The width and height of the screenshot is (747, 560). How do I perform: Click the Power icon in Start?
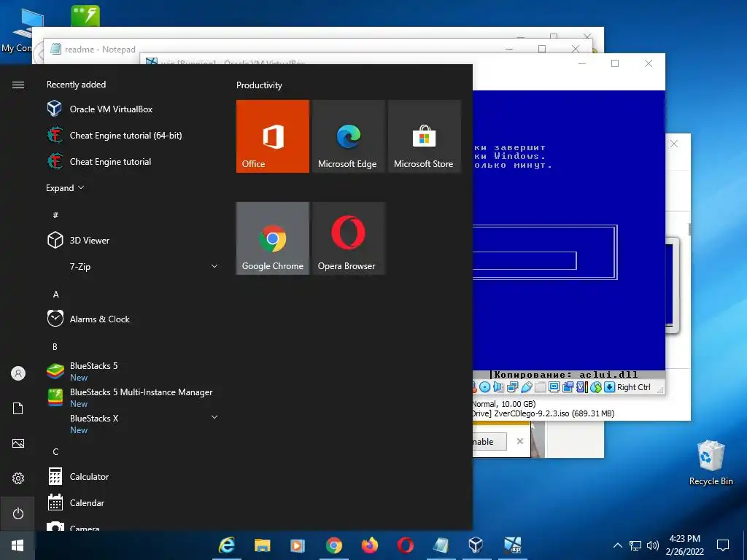tap(18, 513)
